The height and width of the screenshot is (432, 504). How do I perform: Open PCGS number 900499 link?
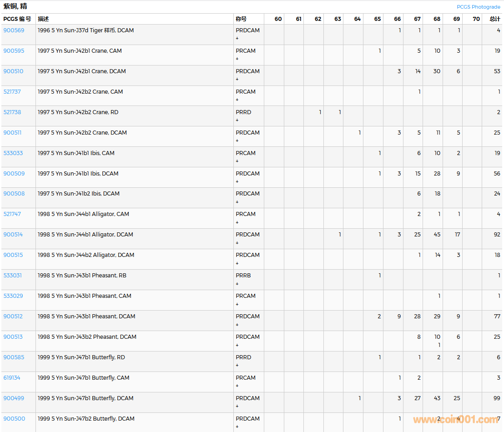coord(14,398)
